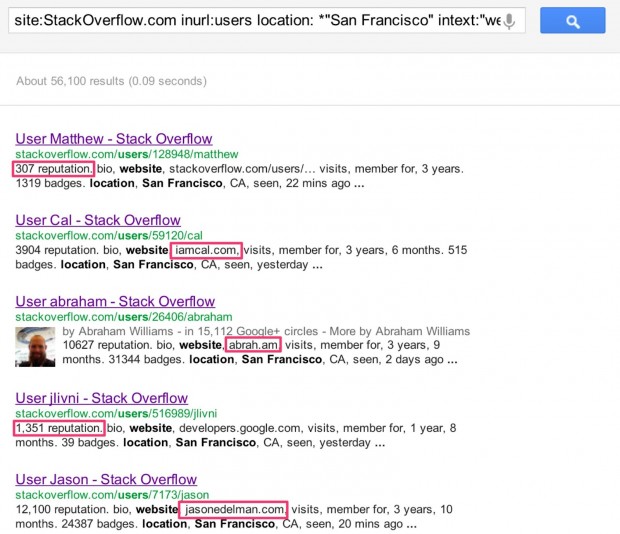This screenshot has height=534, width=620.
Task: Click '1,351 reputation.' in jlivni's snippet
Action: pyautogui.click(x=59, y=428)
